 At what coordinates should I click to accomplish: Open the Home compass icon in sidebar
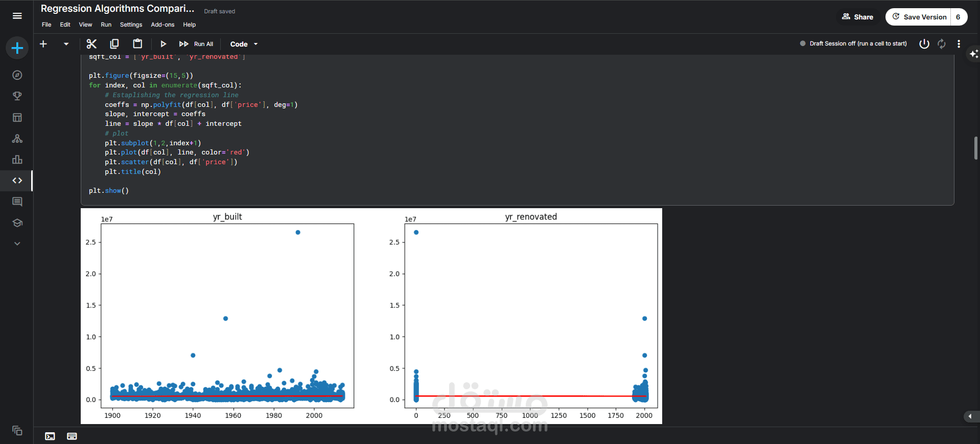tap(17, 75)
